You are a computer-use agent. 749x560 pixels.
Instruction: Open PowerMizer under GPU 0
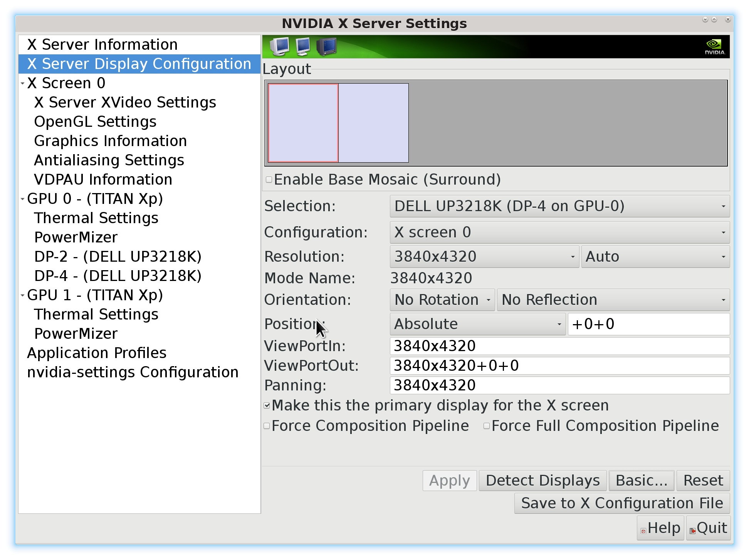[139, 237]
